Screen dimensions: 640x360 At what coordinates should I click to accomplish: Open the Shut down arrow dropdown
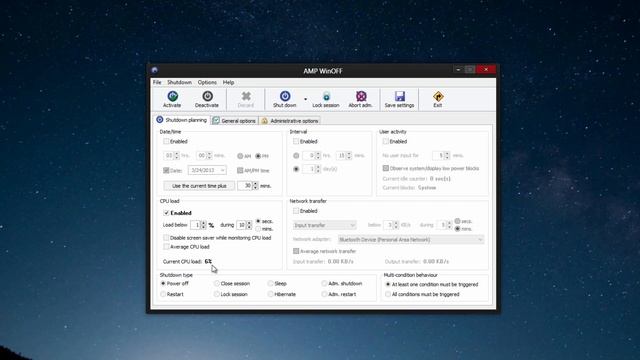305,99
